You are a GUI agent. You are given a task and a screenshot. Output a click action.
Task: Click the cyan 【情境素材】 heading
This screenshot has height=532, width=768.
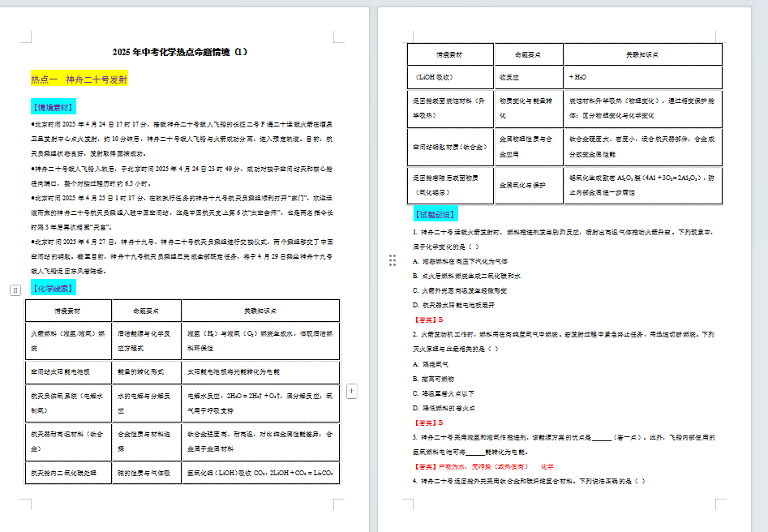pyautogui.click(x=54, y=107)
